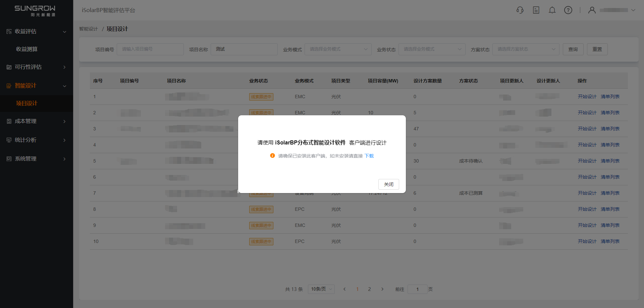
Task: Open the 业务模式 dropdown
Action: click(x=338, y=49)
